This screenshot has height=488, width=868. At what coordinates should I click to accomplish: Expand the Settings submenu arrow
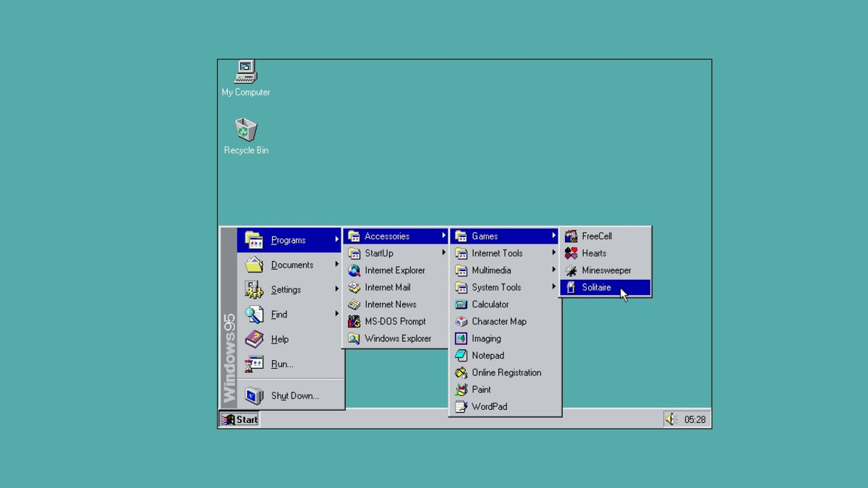coord(336,289)
